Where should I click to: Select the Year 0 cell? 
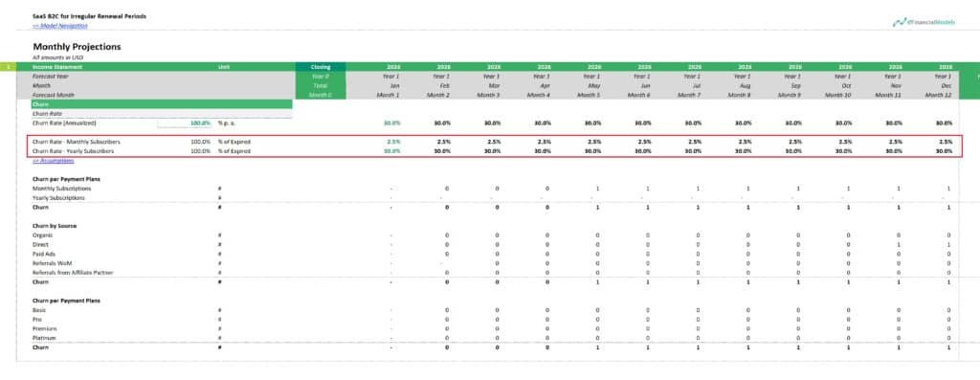coord(321,76)
